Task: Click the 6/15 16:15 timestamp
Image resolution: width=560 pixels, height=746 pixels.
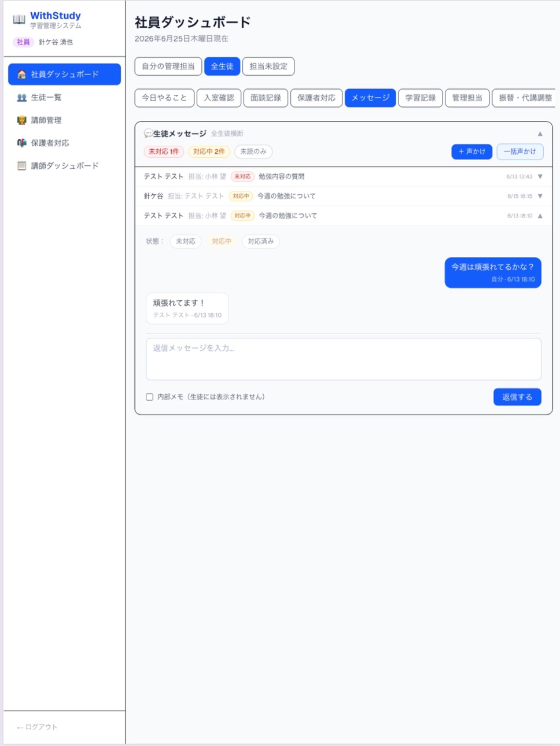Action: pyautogui.click(x=520, y=197)
